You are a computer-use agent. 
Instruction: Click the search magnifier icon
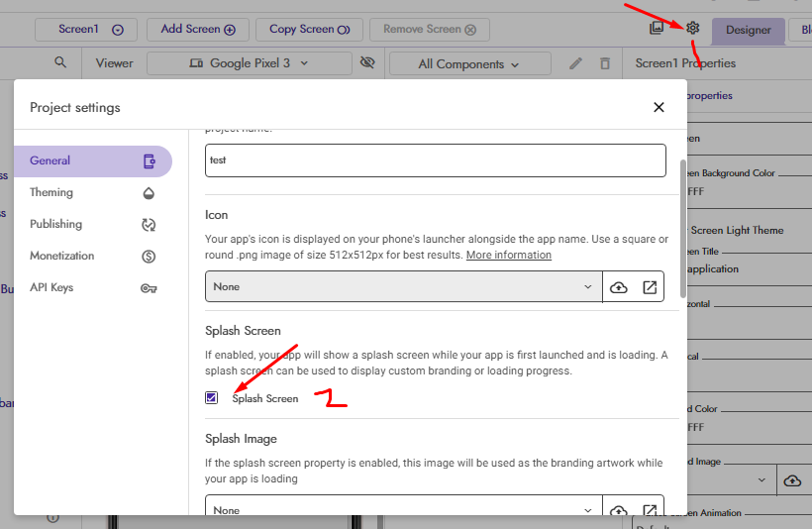coord(60,63)
